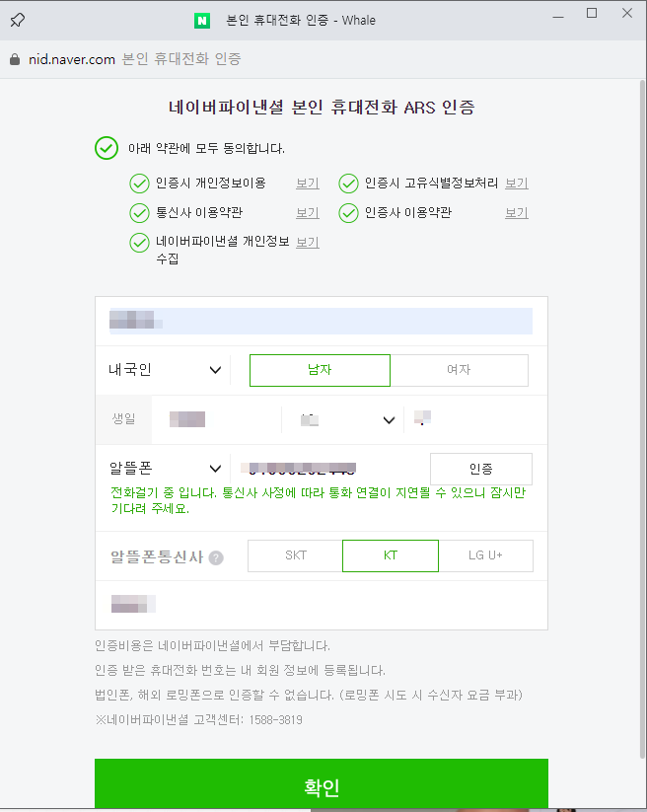Focus the bottom blurred input field

point(321,605)
